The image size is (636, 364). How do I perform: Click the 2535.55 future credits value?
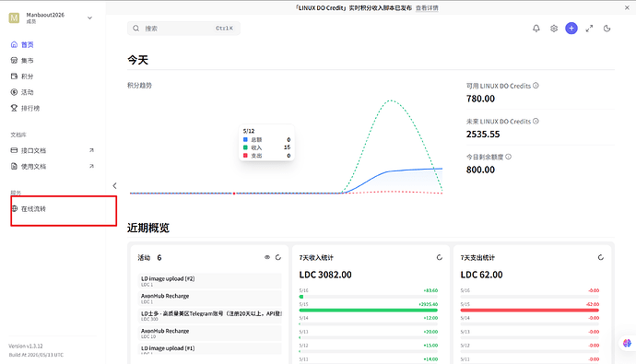tap(483, 135)
